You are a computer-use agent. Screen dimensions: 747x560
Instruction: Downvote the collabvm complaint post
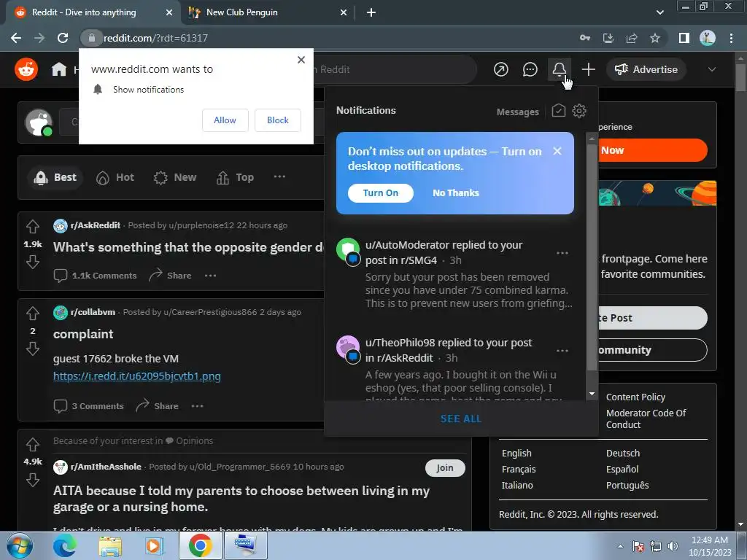(32, 349)
